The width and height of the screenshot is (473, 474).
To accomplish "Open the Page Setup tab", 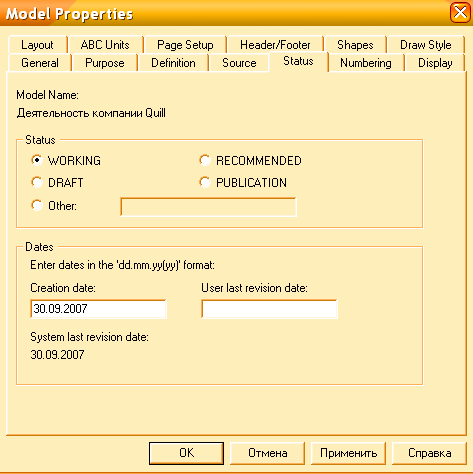I will tap(185, 45).
